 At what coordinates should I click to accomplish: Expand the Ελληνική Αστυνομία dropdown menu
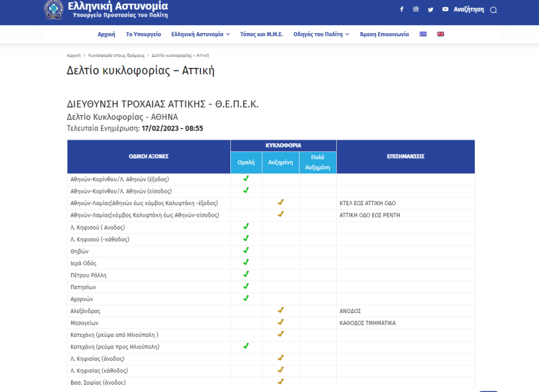point(200,34)
